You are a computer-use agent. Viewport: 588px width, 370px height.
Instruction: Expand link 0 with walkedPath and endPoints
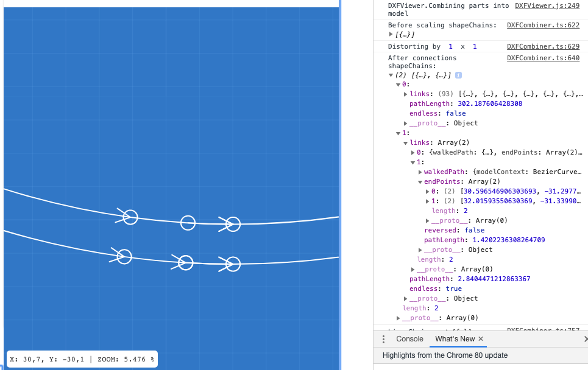pos(413,152)
